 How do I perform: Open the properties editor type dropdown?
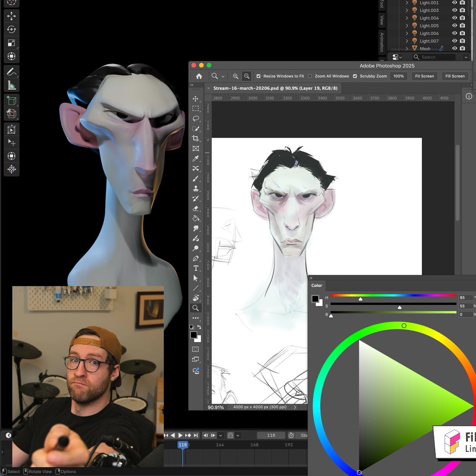click(x=397, y=57)
